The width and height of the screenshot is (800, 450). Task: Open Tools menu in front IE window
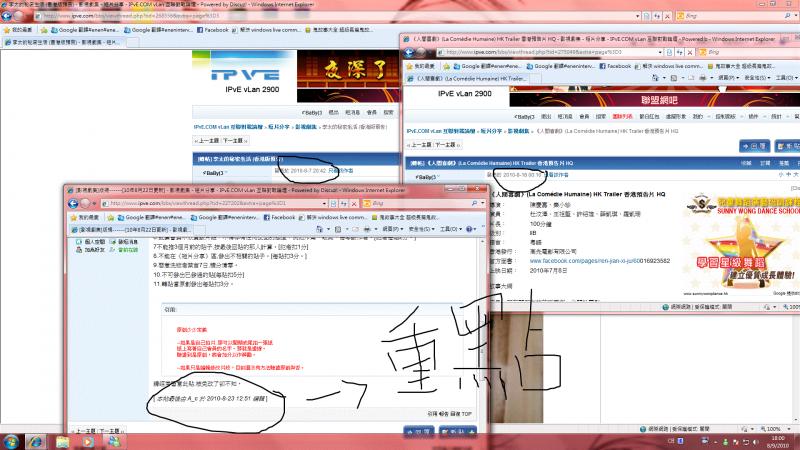tap(449, 230)
